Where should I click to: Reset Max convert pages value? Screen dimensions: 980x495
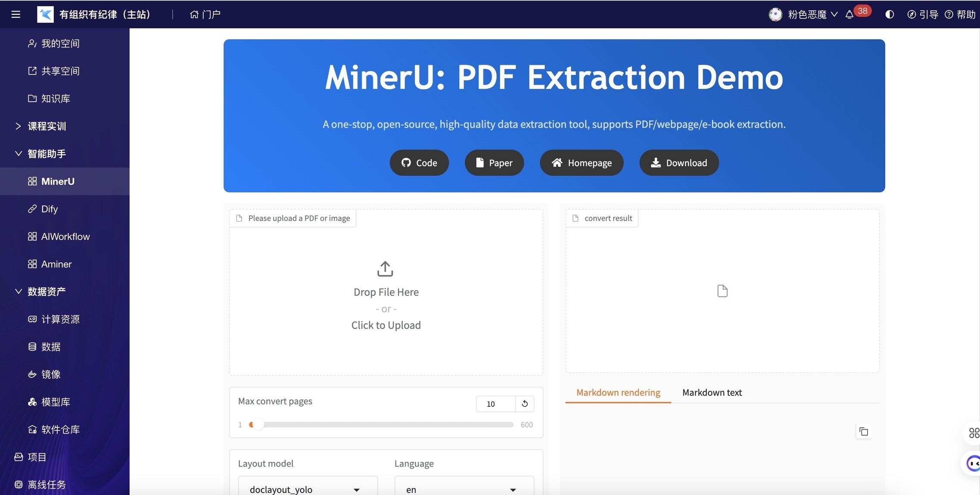pos(525,404)
